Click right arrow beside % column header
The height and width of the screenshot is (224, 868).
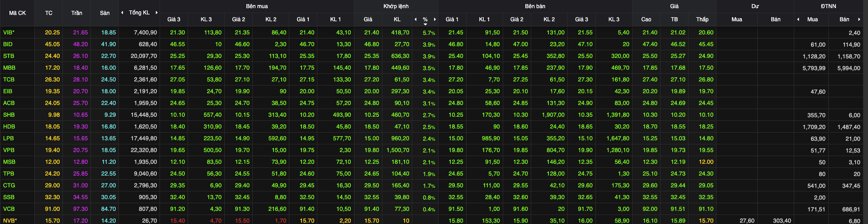435,19
